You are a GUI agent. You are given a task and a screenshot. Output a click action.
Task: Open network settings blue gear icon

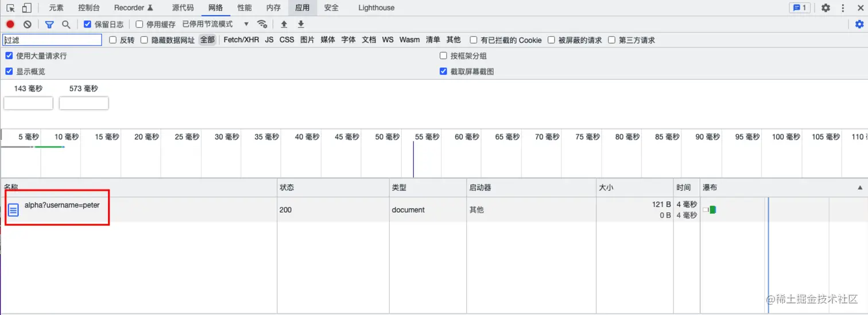pos(859,24)
